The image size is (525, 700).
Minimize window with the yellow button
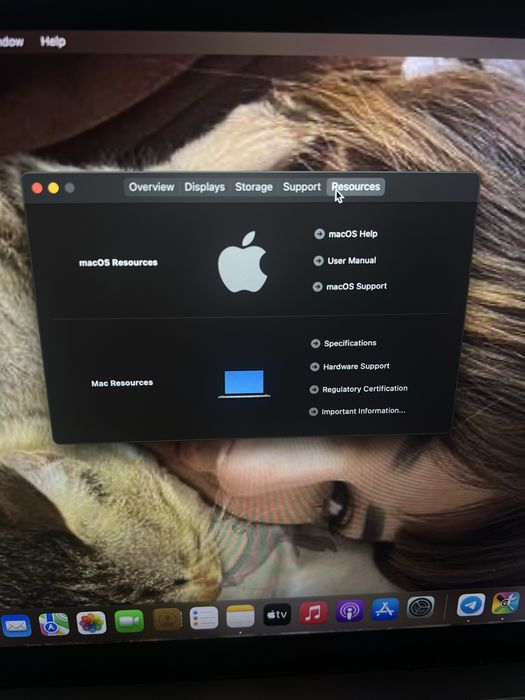click(x=53, y=188)
